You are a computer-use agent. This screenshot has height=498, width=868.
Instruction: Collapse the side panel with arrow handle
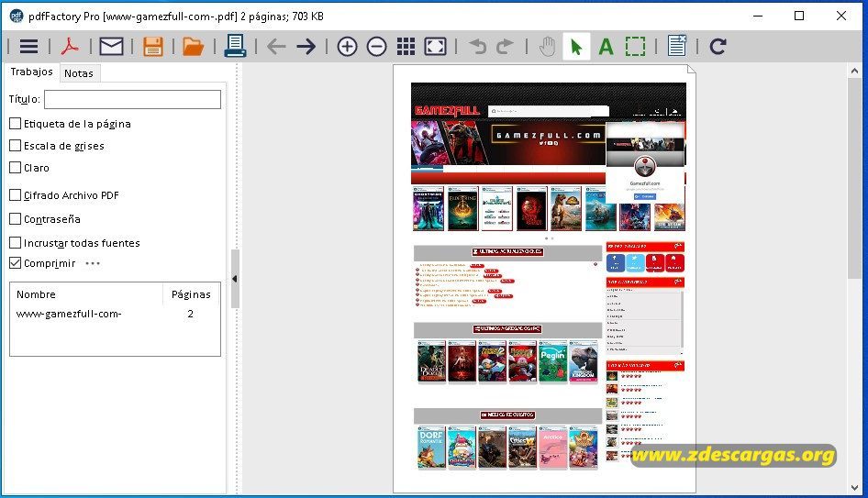point(235,279)
